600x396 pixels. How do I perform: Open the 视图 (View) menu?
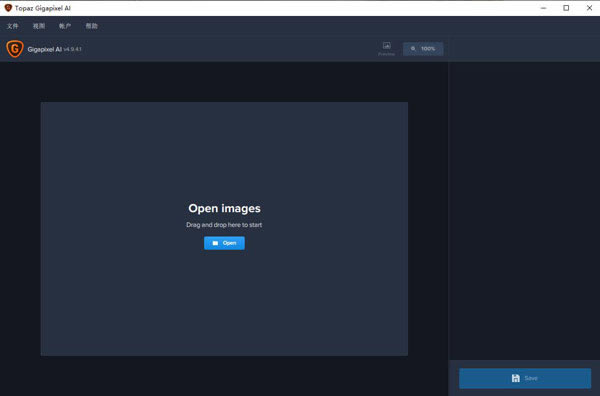pos(39,26)
